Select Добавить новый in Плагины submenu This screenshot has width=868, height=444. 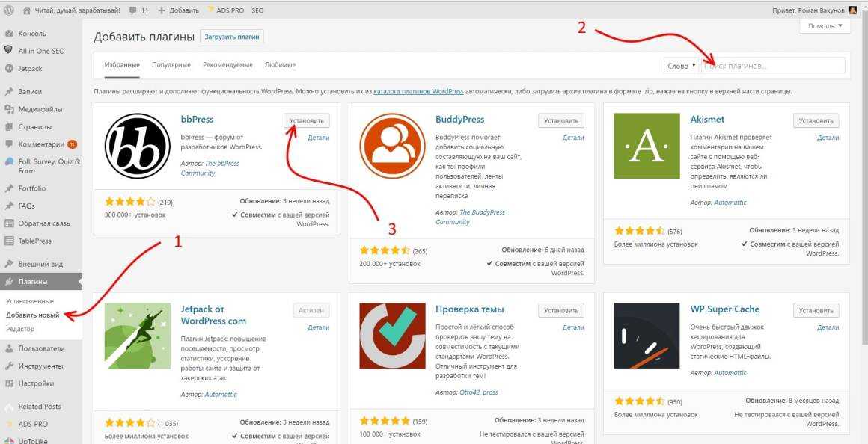click(x=33, y=315)
